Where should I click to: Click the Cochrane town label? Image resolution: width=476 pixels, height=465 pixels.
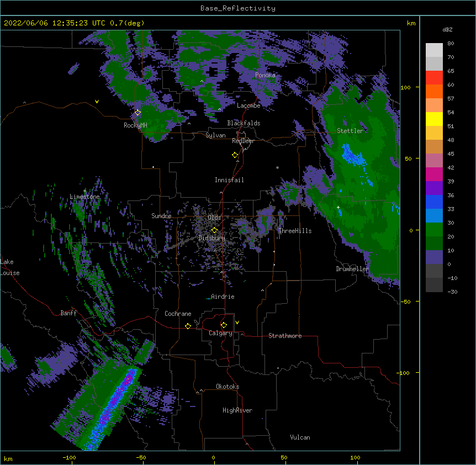tap(178, 314)
